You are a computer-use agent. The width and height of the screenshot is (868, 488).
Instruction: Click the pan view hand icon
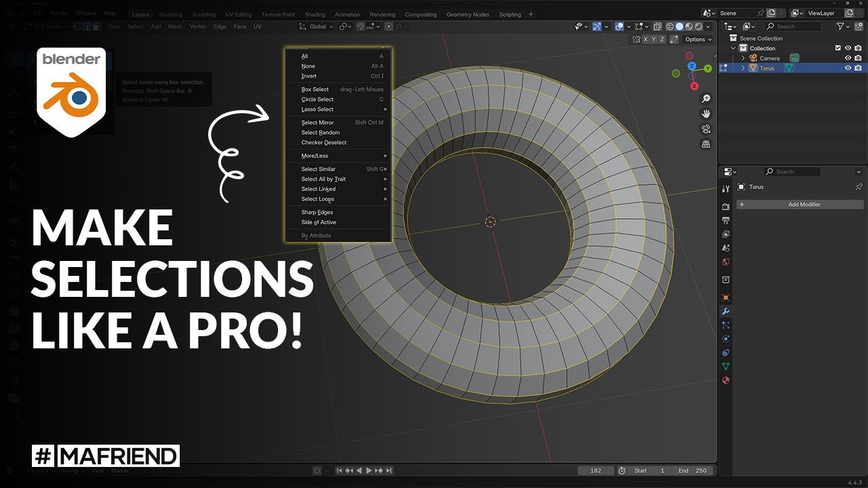(706, 114)
